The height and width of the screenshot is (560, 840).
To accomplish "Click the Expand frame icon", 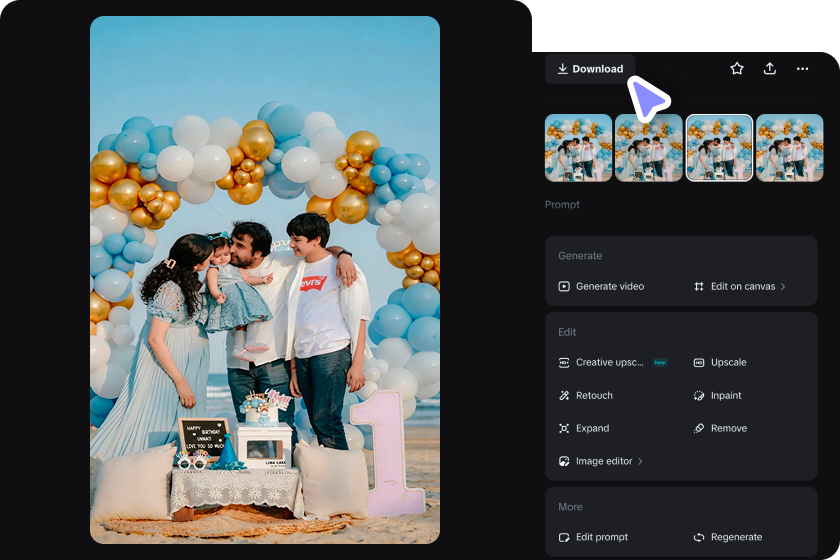I will pos(564,428).
